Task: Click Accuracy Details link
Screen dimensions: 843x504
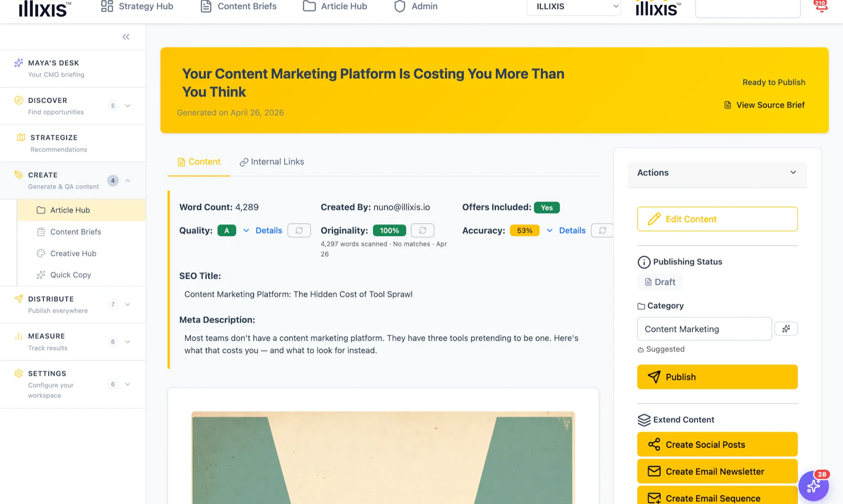Action: [572, 231]
